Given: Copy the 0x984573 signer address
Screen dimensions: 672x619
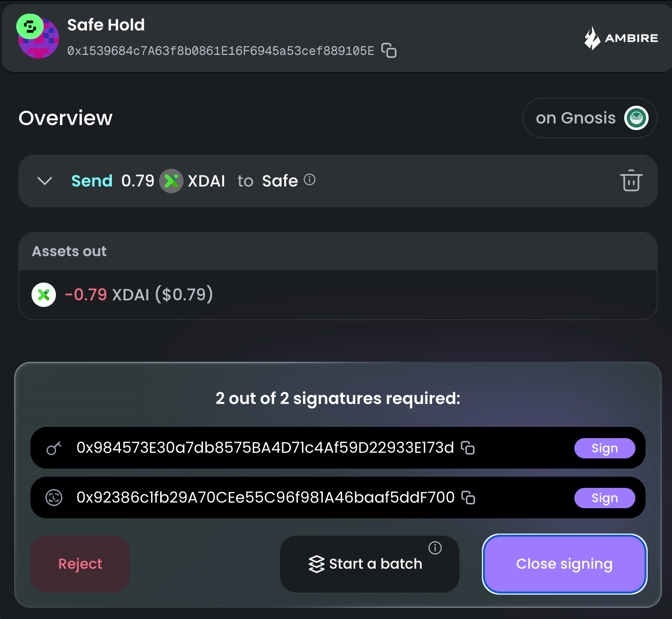Looking at the screenshot, I should [x=468, y=448].
